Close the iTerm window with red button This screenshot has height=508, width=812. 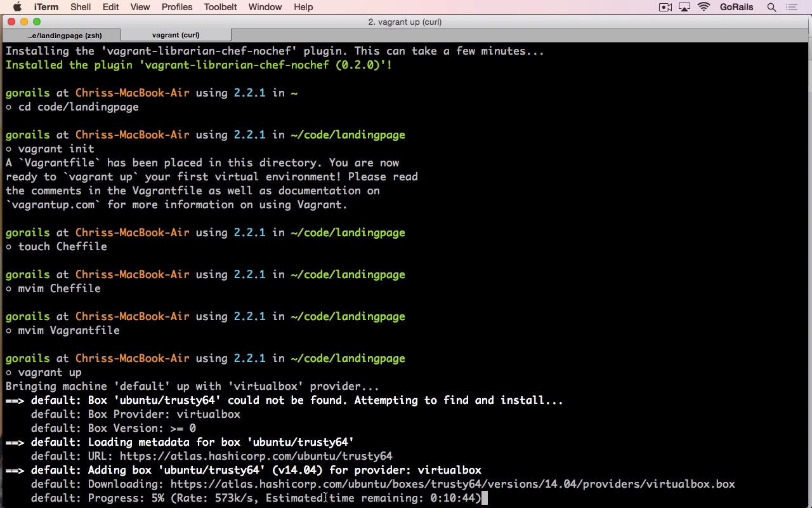coord(11,22)
